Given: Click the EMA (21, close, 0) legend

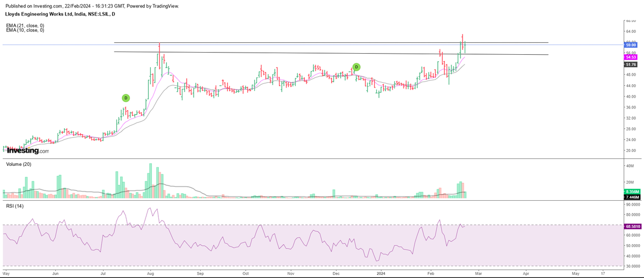Looking at the screenshot, I should point(25,26).
